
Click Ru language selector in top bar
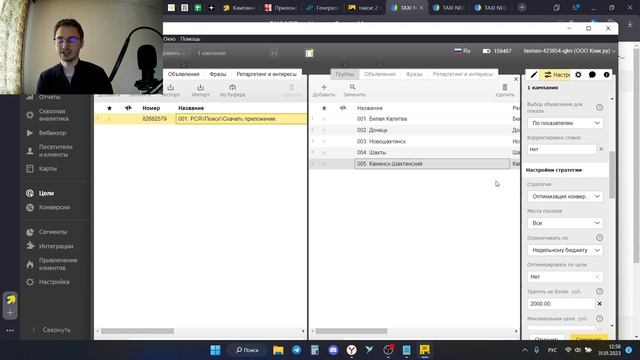pyautogui.click(x=462, y=51)
